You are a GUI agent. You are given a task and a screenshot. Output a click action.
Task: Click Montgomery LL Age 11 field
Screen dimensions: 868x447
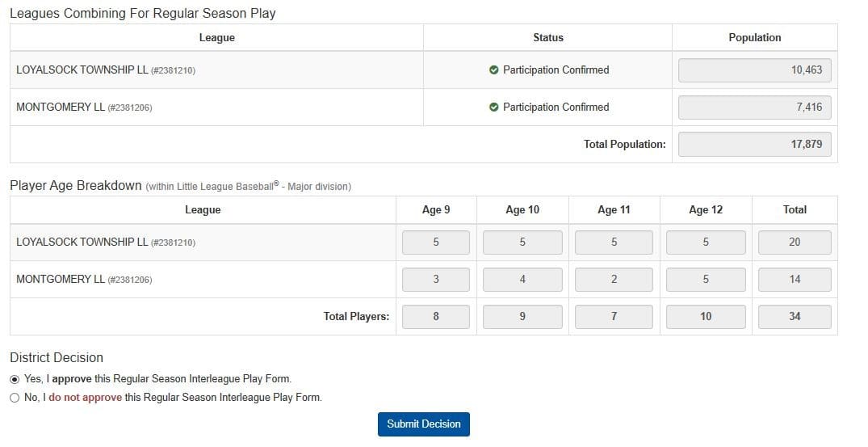[614, 280]
